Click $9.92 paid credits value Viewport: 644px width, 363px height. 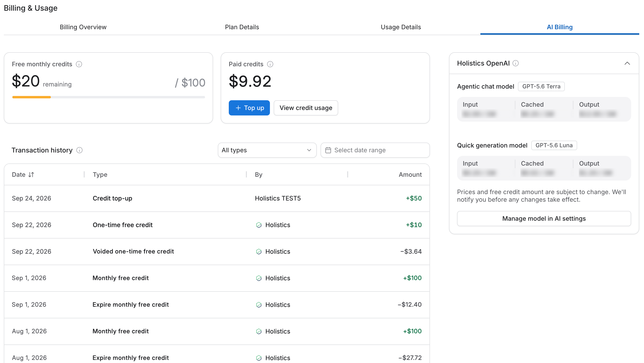250,81
